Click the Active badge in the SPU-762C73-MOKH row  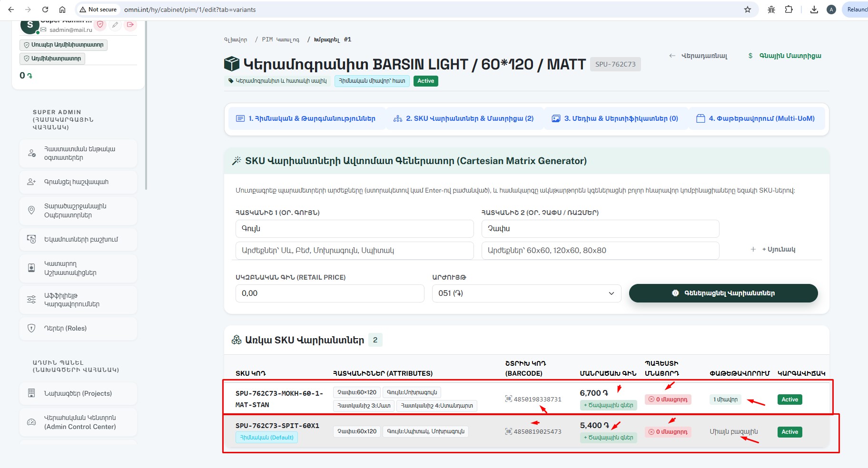790,400
